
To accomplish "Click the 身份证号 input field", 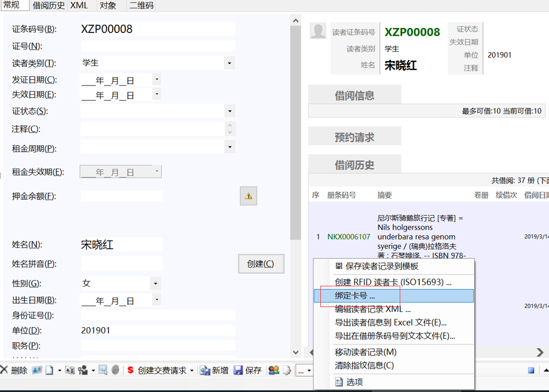I will [158, 315].
